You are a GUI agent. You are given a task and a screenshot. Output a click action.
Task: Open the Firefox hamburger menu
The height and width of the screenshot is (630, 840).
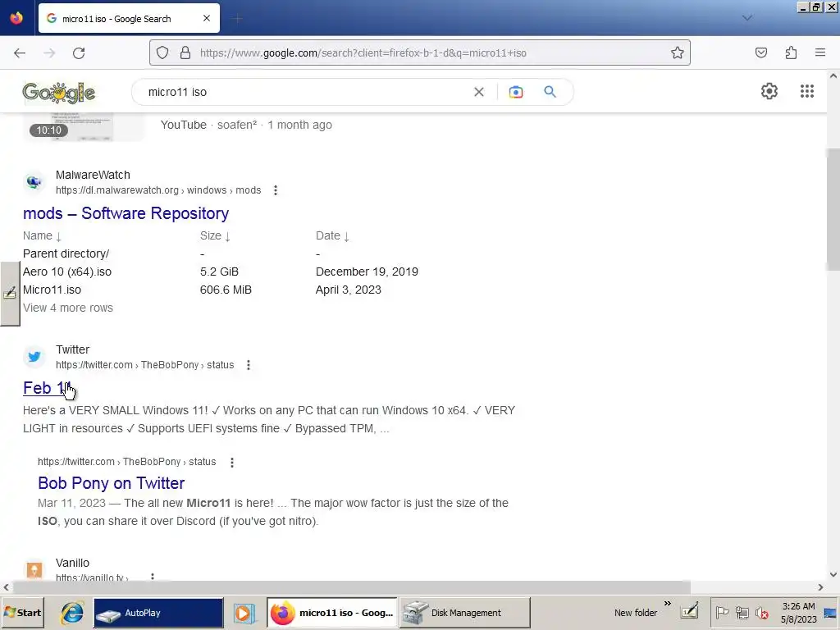point(819,52)
